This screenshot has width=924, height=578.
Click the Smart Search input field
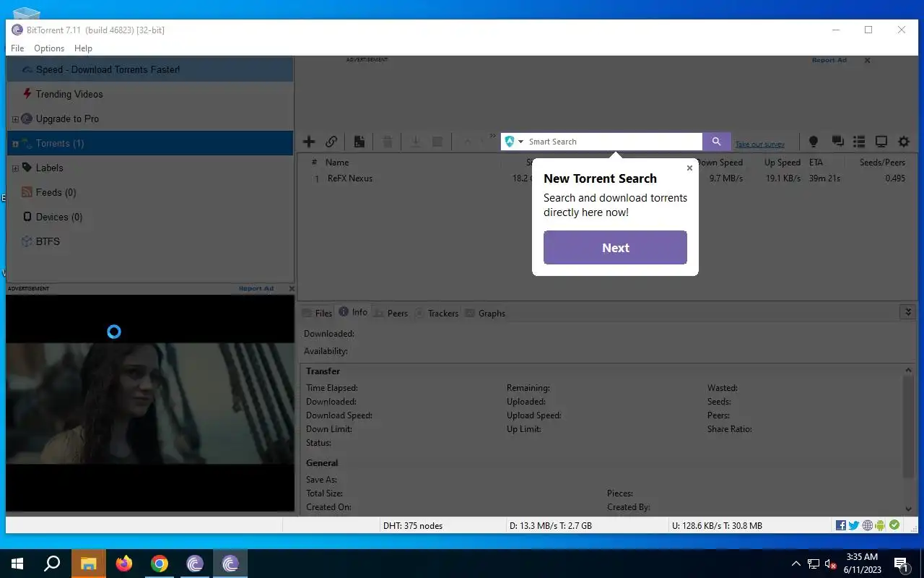click(x=614, y=142)
